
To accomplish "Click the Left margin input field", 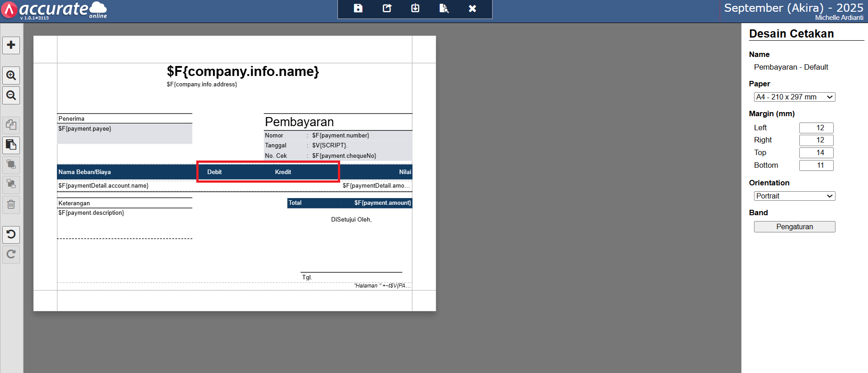I will [816, 128].
